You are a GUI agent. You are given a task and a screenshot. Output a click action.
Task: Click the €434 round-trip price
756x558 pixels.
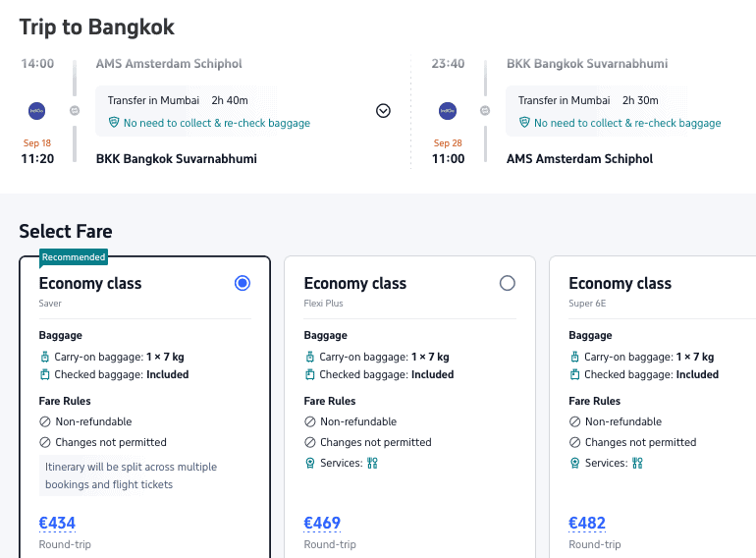tap(57, 524)
